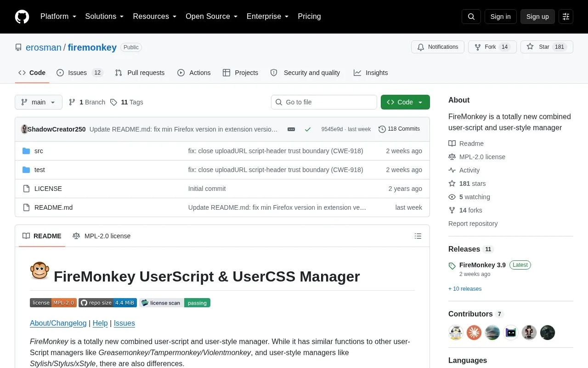Select the MPL-2.0 license tab in README

(x=102, y=236)
